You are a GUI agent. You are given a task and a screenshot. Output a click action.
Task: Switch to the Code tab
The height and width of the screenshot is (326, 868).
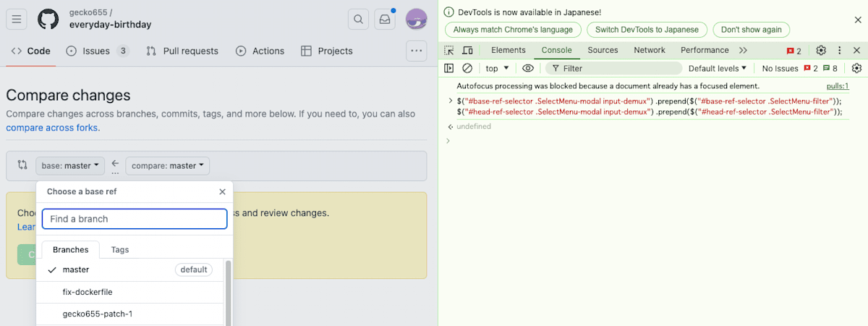(31, 51)
